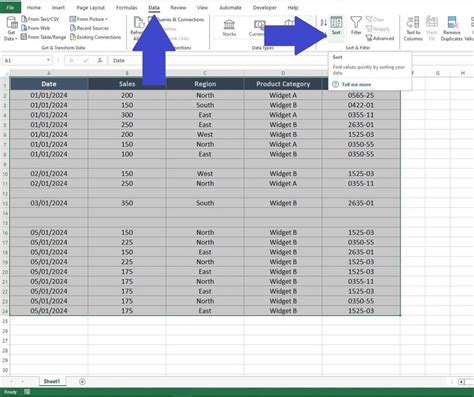The height and width of the screenshot is (397, 474).
Task: Click the Product Category header cell
Action: coord(283,84)
